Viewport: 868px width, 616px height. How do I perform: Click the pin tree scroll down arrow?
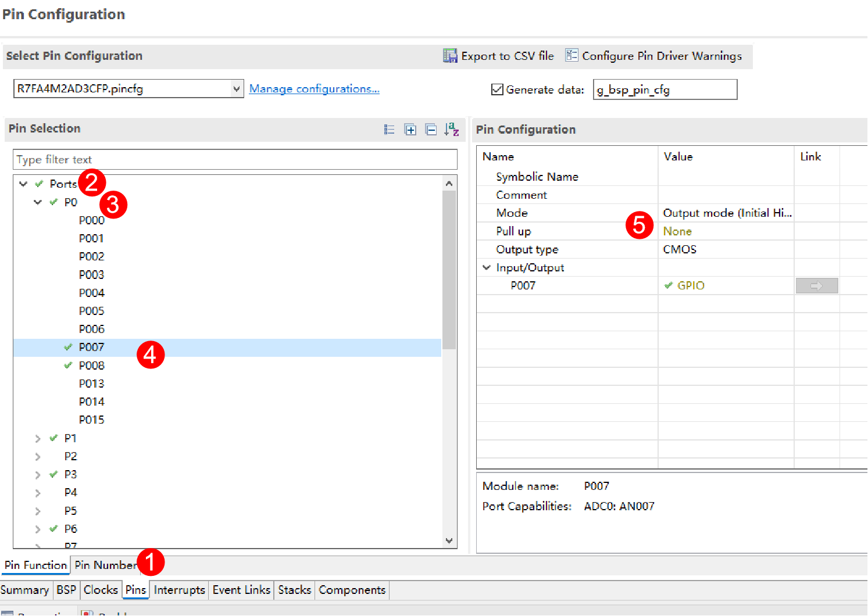pyautogui.click(x=449, y=540)
